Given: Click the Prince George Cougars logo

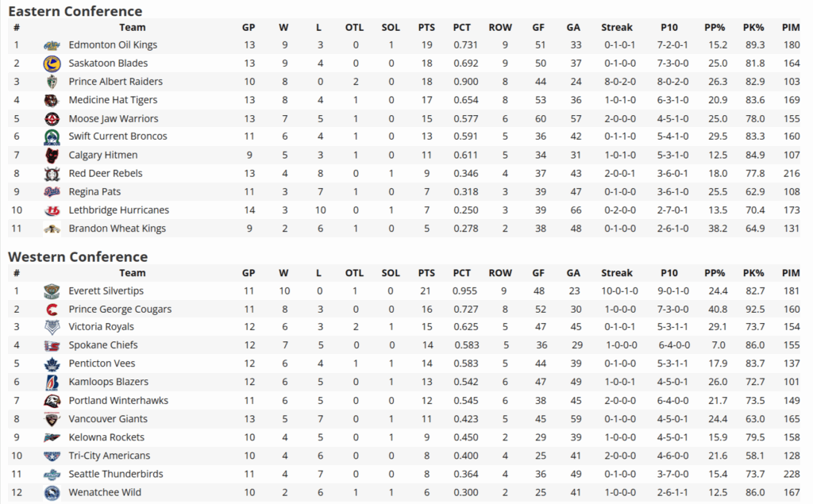Looking at the screenshot, I should (52, 309).
